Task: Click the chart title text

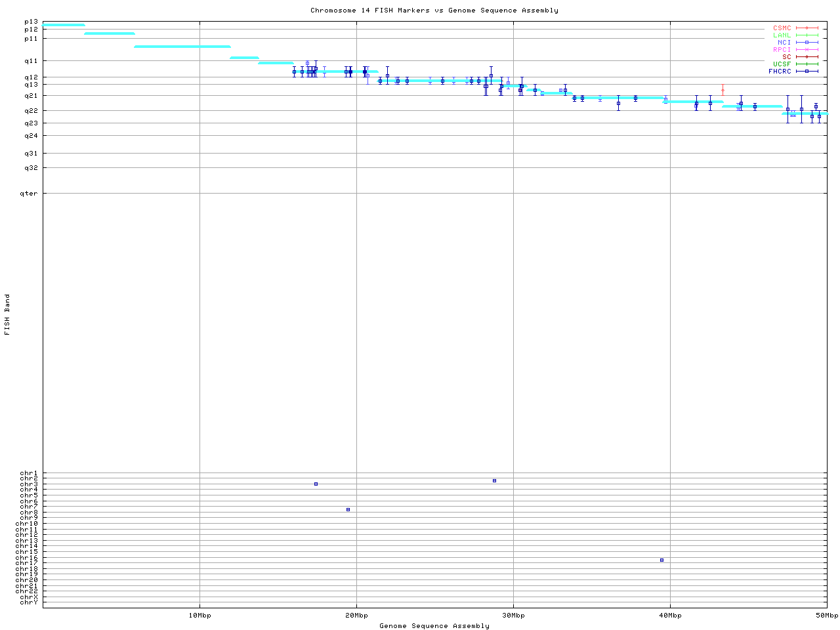Action: (434, 10)
